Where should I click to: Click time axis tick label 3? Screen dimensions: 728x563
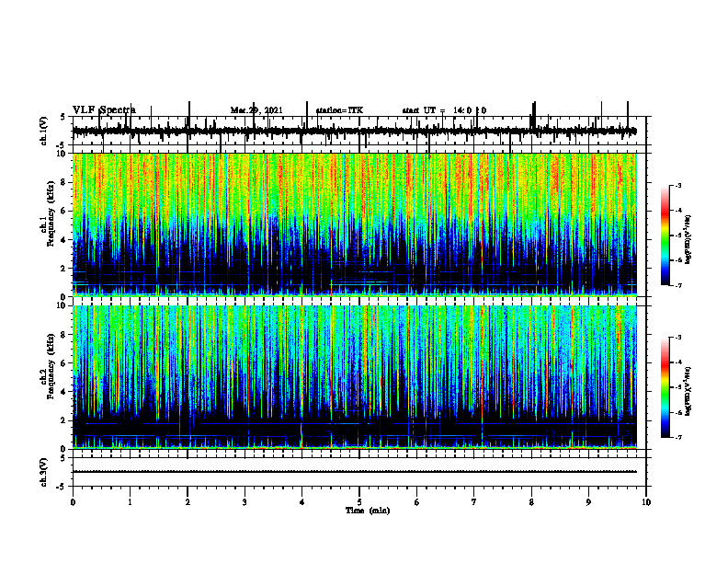click(x=245, y=502)
